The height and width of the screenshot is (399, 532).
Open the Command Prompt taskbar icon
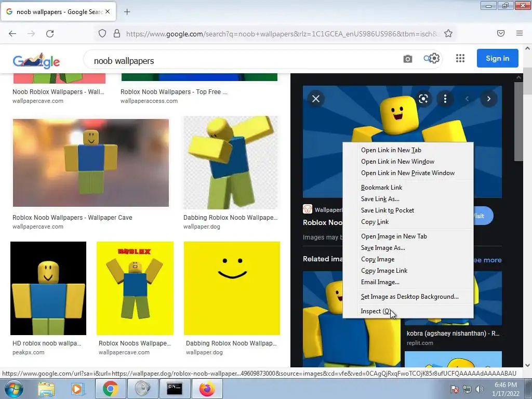click(x=175, y=389)
